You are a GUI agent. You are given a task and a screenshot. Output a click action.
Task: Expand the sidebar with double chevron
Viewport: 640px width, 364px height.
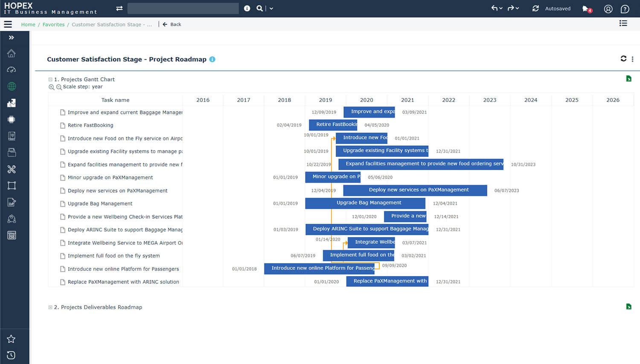[12, 38]
